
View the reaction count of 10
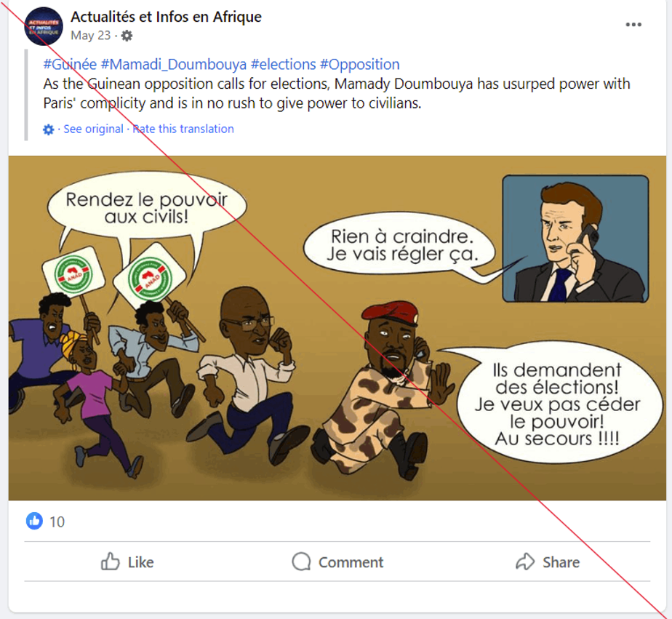[x=57, y=522]
